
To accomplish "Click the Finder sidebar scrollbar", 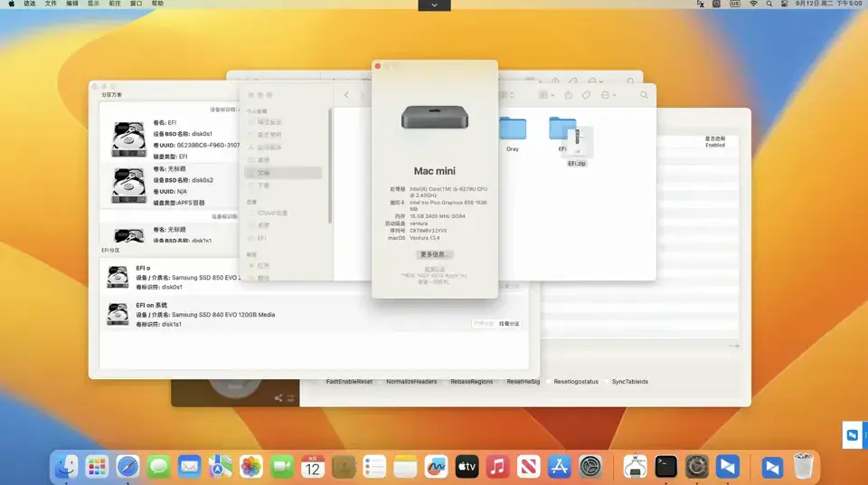I will click(x=330, y=166).
